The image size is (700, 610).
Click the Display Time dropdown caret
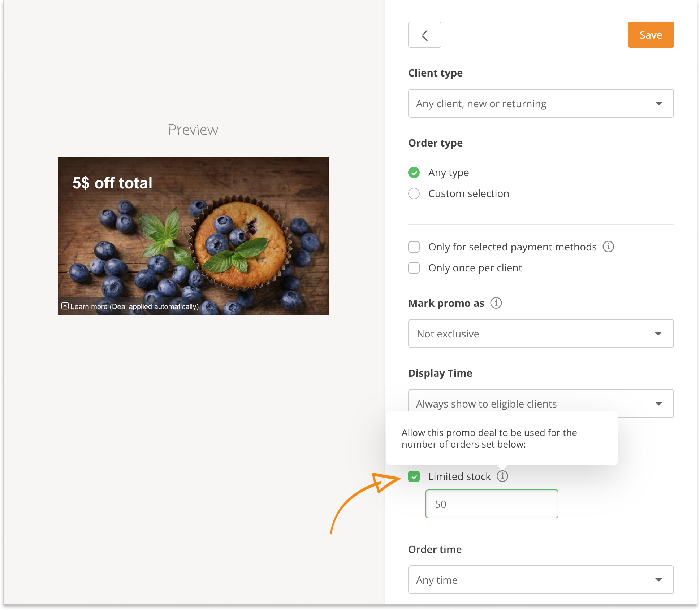(658, 404)
